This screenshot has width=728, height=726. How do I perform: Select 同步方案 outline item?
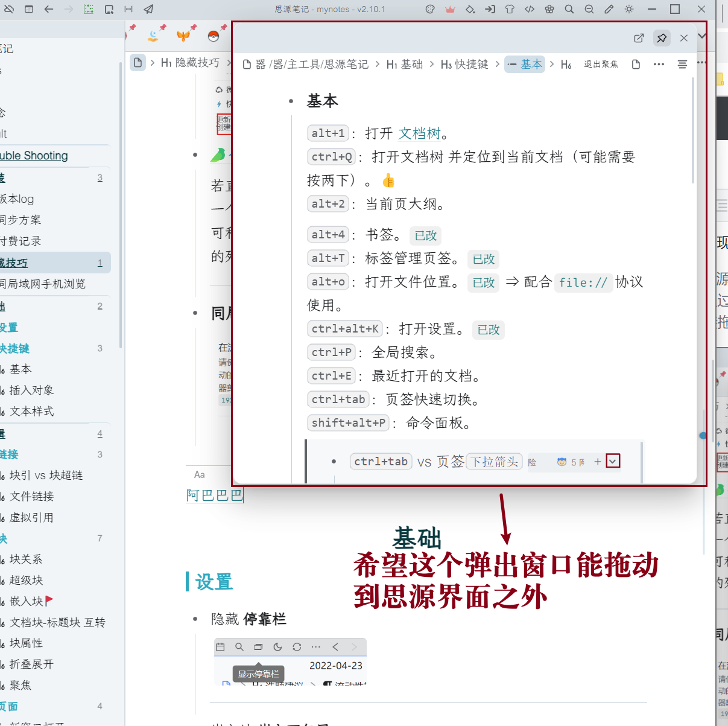(x=21, y=220)
